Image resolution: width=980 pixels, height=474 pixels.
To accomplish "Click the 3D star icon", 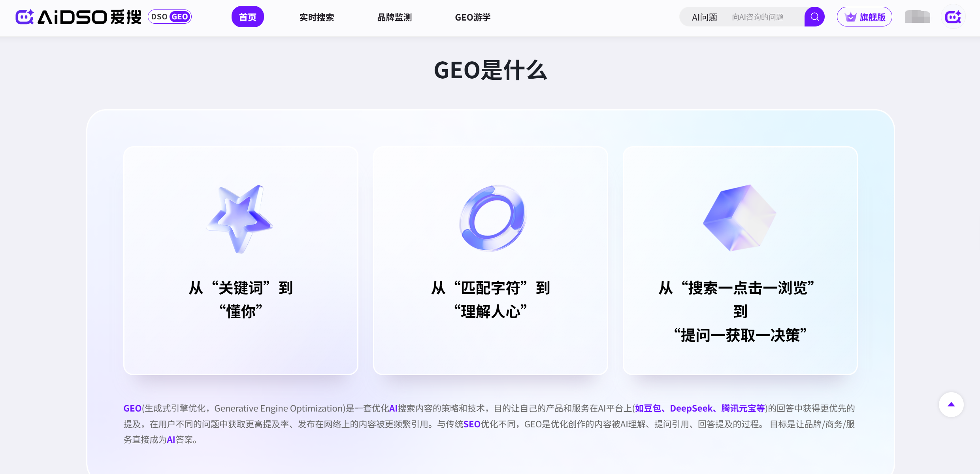I will [240, 219].
